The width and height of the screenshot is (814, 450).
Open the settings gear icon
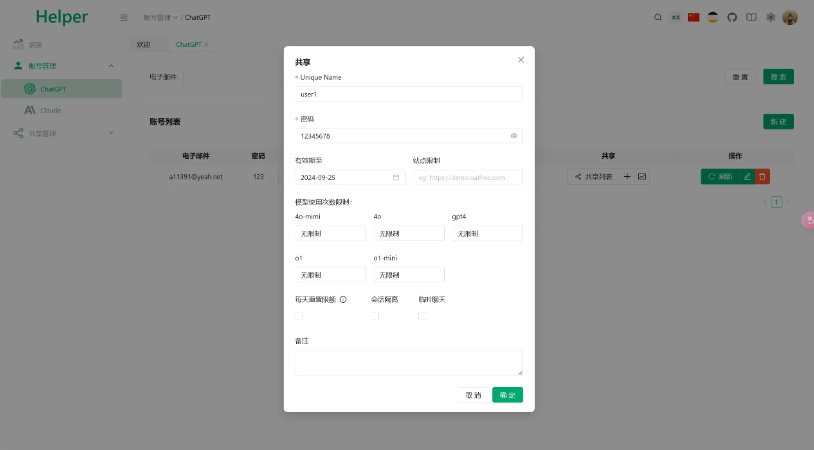click(x=770, y=17)
